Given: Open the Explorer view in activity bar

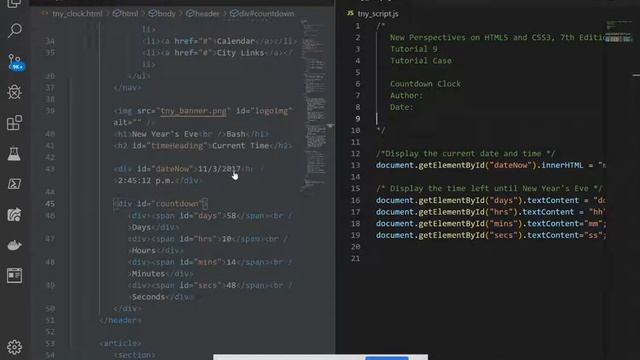Looking at the screenshot, I should click(14, 4).
